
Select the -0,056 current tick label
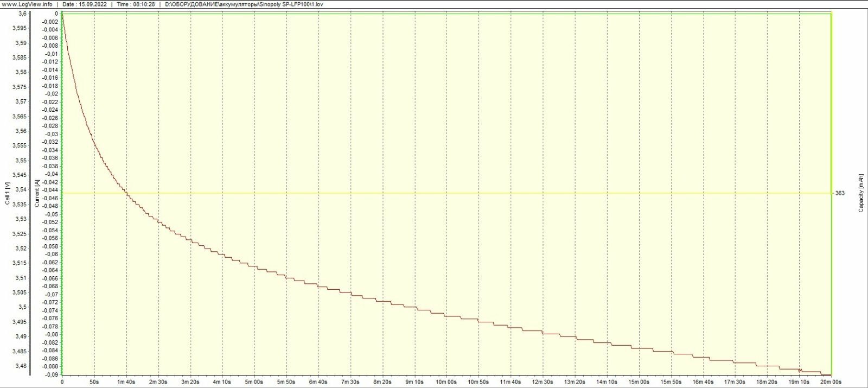[x=50, y=238]
